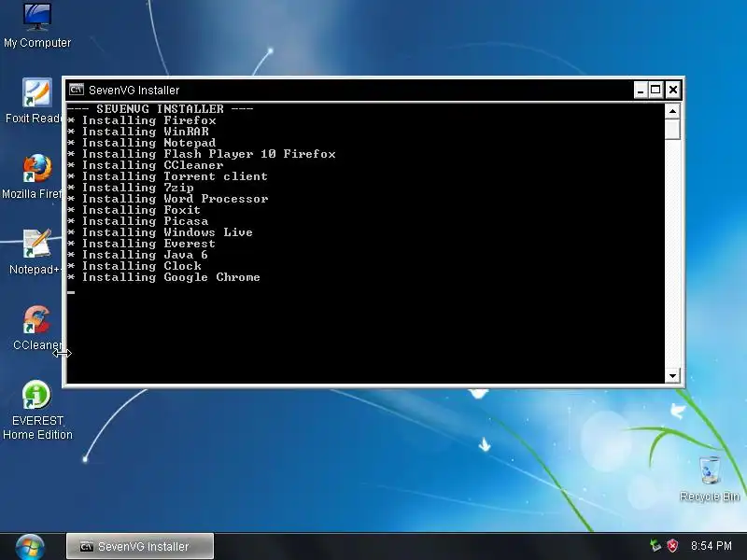
Task: Click the green arrow tray icon
Action: (x=655, y=545)
